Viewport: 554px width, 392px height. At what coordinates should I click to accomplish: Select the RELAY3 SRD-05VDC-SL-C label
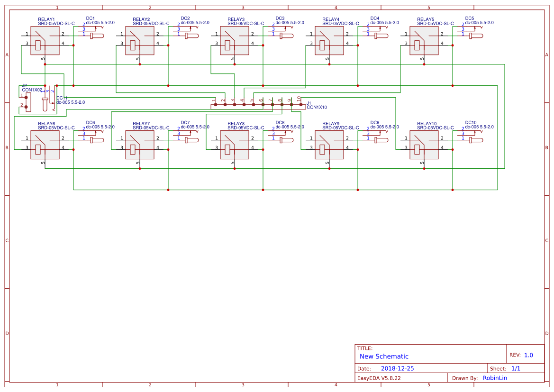coord(245,23)
